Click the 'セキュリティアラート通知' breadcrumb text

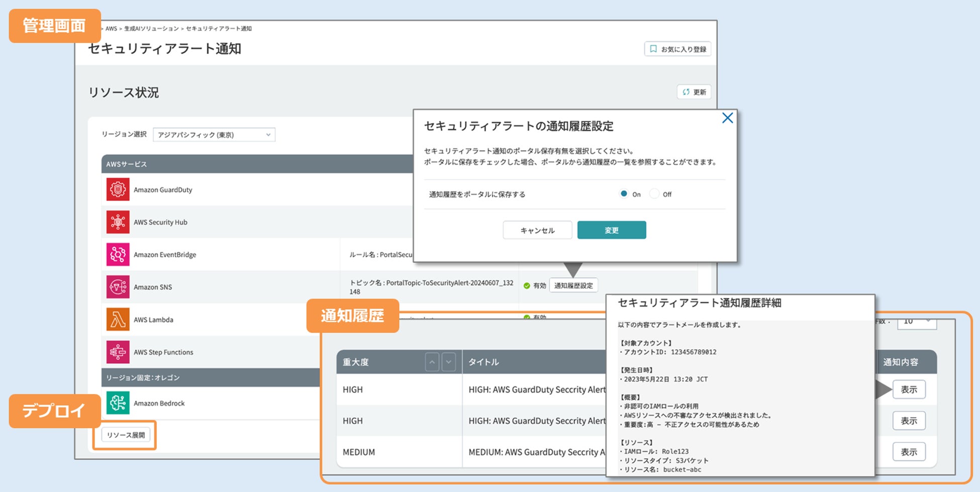click(219, 29)
